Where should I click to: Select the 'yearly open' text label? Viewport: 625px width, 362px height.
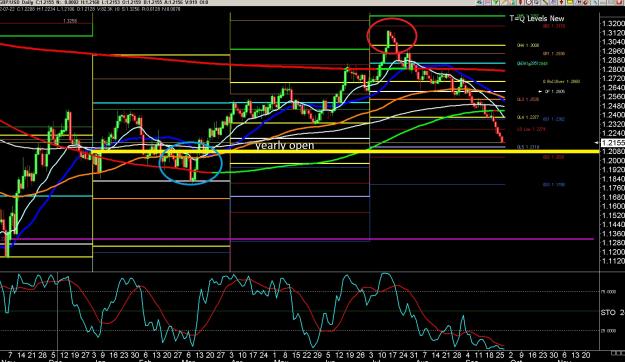[x=285, y=146]
